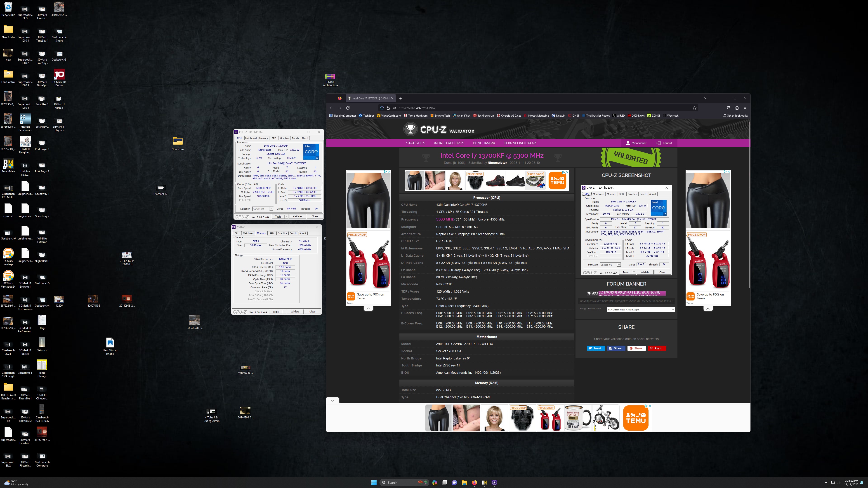Collapse the right Temu ad chevron
Screen dimensions: 868x488
(708, 308)
